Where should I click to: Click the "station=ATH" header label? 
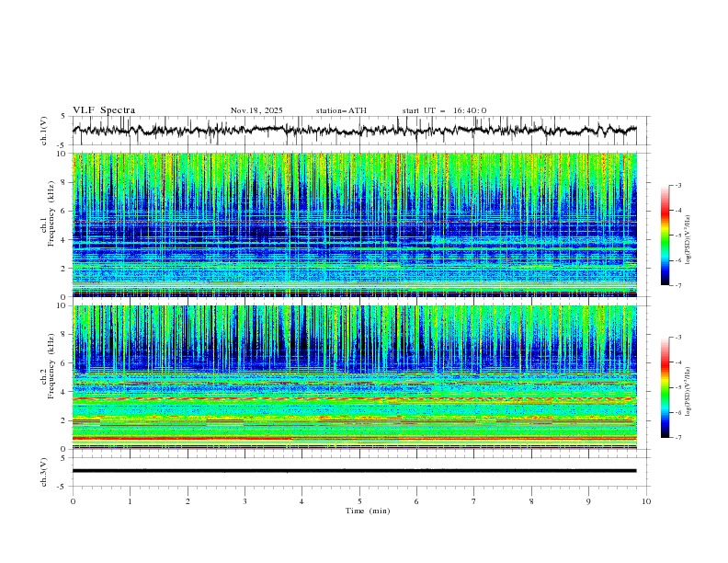341,110
